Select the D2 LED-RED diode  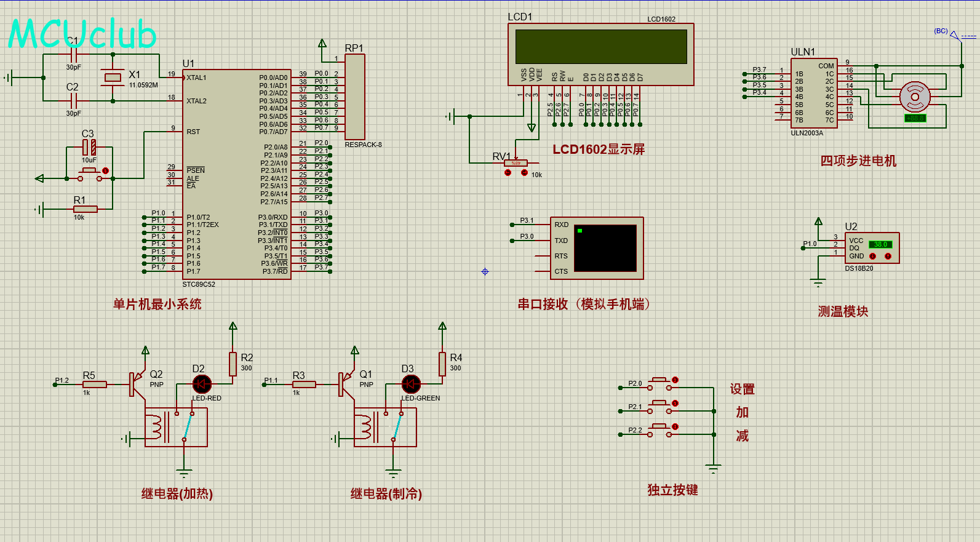202,384
